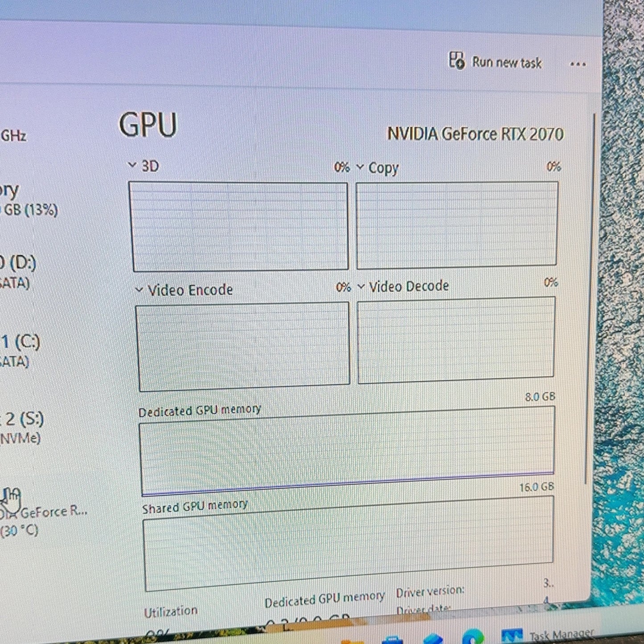Click the Video Encode 0% value
This screenshot has height=644, width=644.
[x=343, y=287]
